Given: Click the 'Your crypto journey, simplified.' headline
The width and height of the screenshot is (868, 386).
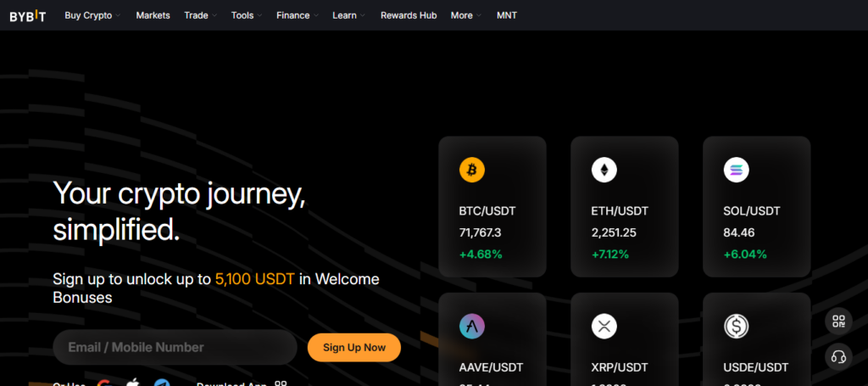Looking at the screenshot, I should [180, 211].
